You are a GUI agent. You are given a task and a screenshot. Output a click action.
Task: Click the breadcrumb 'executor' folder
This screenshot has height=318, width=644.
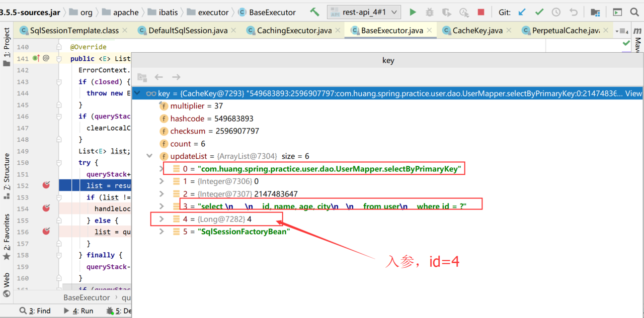point(208,12)
